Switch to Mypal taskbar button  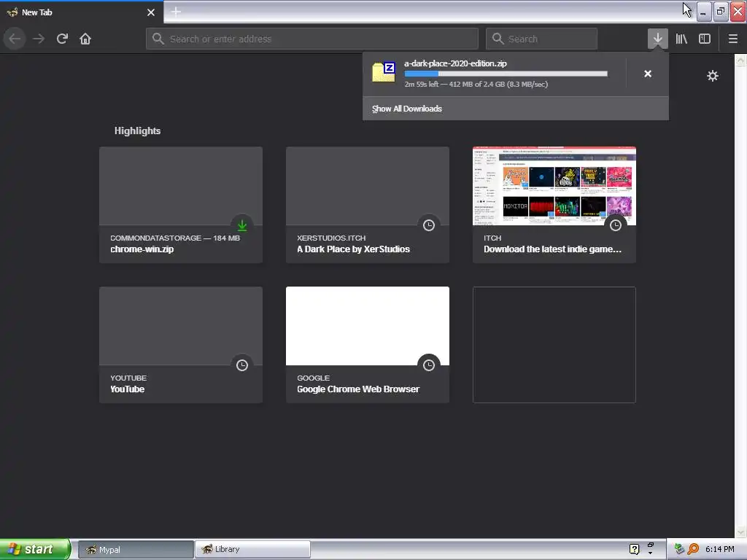pos(136,550)
